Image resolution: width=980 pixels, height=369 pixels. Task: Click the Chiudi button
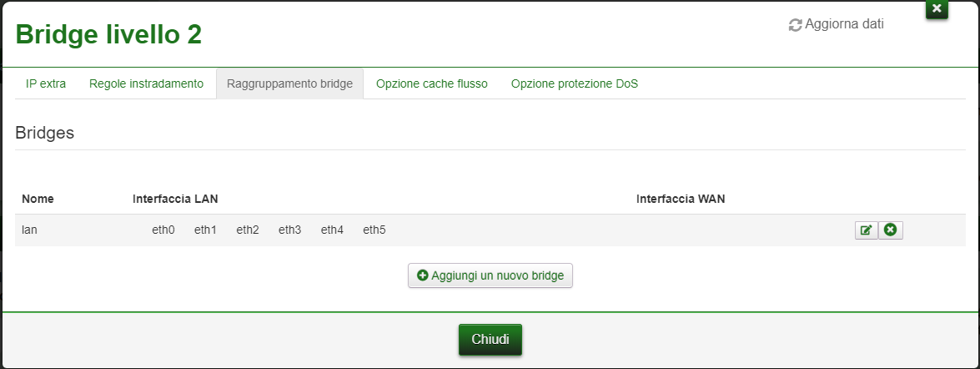tap(490, 340)
